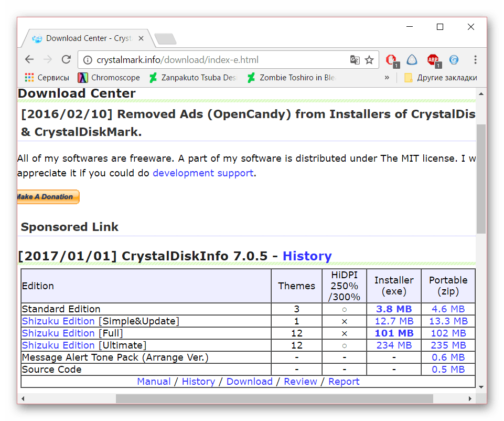Click the horizontal scrollbar left arrow

23,398
